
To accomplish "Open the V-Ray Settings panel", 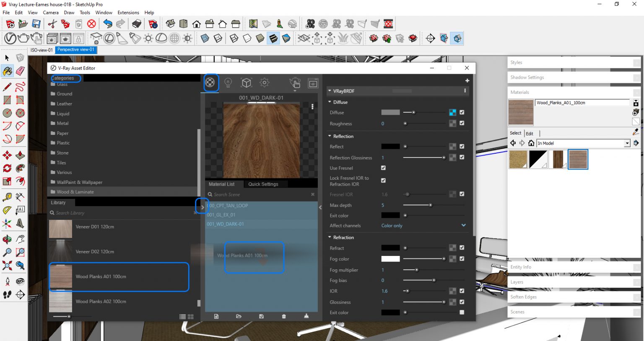I will click(264, 83).
